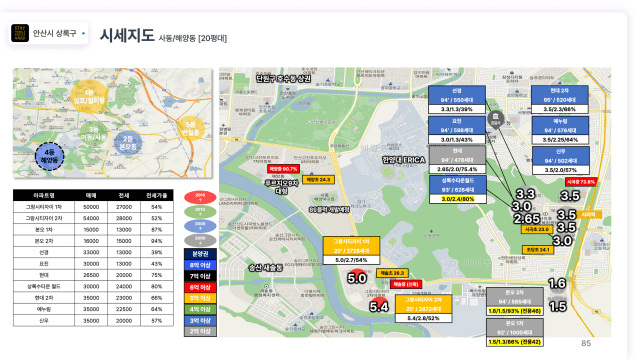Click the yellow 24.1 map tag

coord(538,249)
